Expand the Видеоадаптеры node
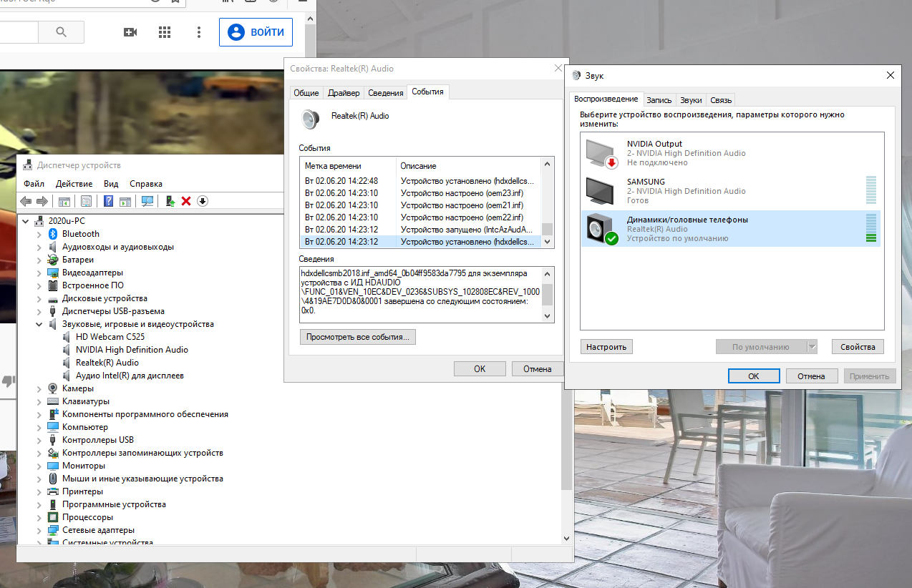912x588 pixels. (x=39, y=273)
